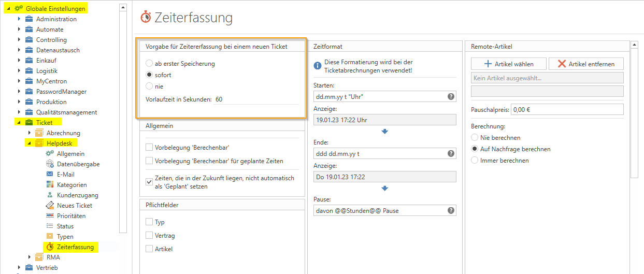Open the Status settings item
The height and width of the screenshot is (274, 644).
point(65,226)
